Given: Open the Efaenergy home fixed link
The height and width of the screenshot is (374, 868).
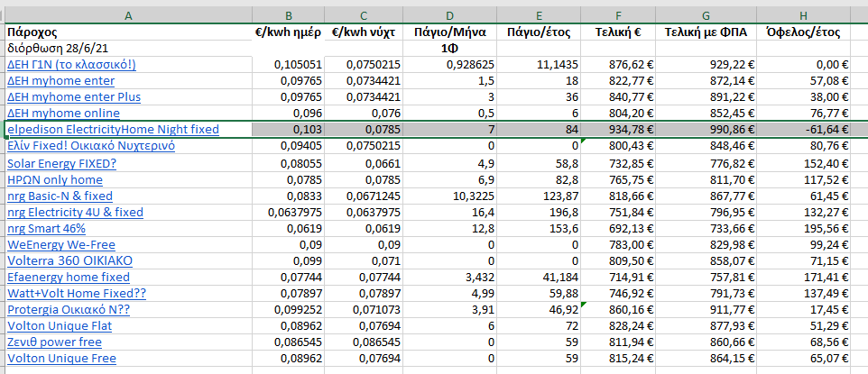Looking at the screenshot, I should (69, 278).
